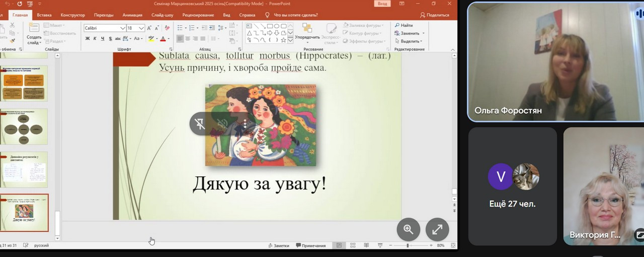
Task: Toggle underline text formatting
Action: pos(103,39)
